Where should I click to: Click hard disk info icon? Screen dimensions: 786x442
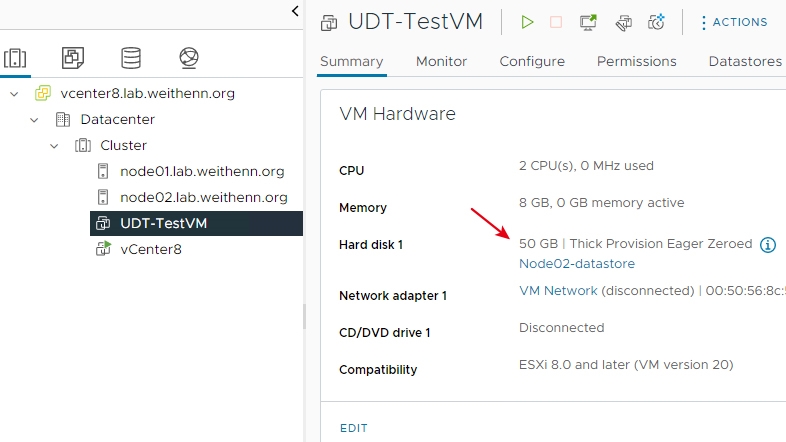[x=768, y=245]
